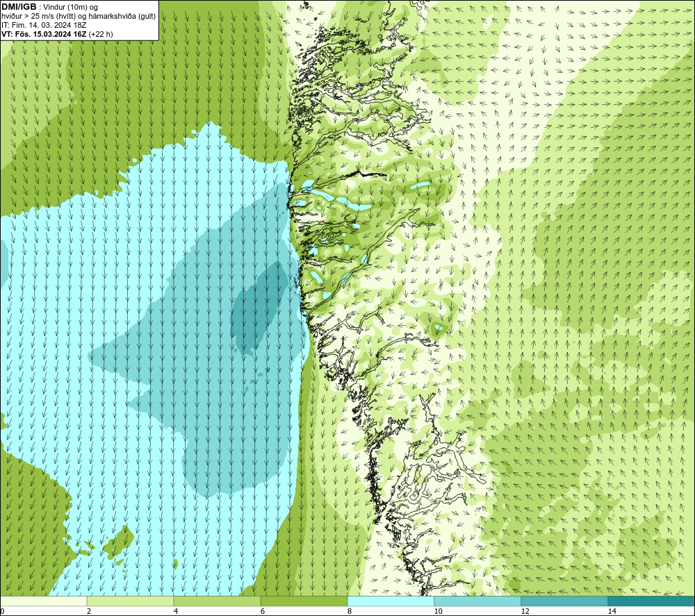The image size is (695, 616).
Task: Click the pale cream 0–2 legend swatch
Action: coord(43,601)
